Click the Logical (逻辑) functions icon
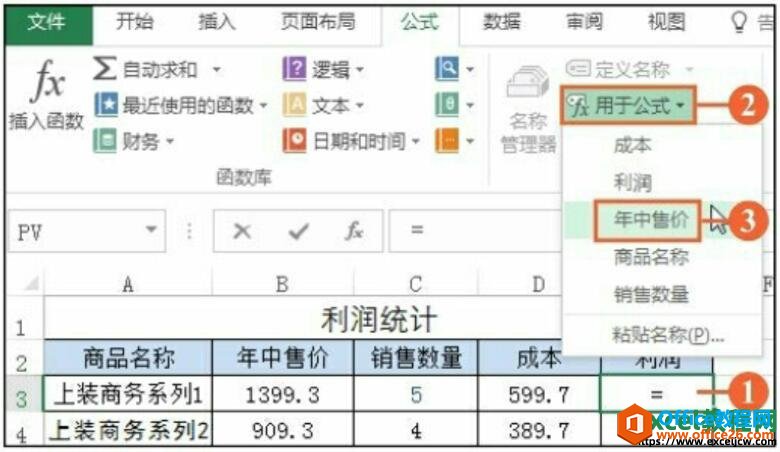Viewport: 780px width, 452px height. [x=294, y=69]
